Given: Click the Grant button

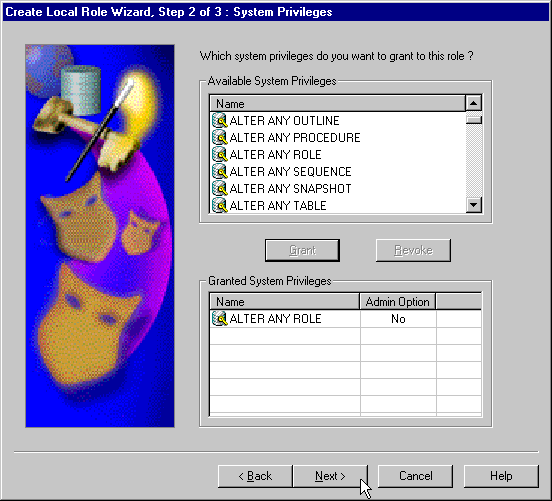Looking at the screenshot, I should 302,250.
